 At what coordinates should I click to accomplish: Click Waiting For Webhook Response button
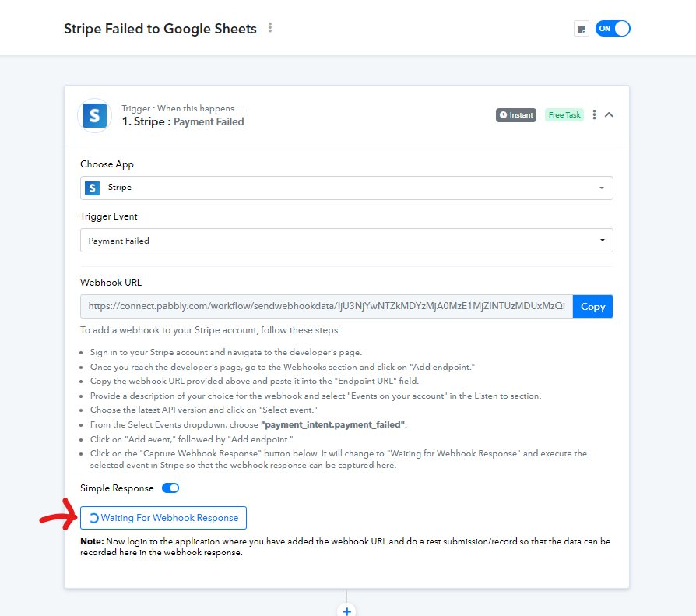[163, 518]
